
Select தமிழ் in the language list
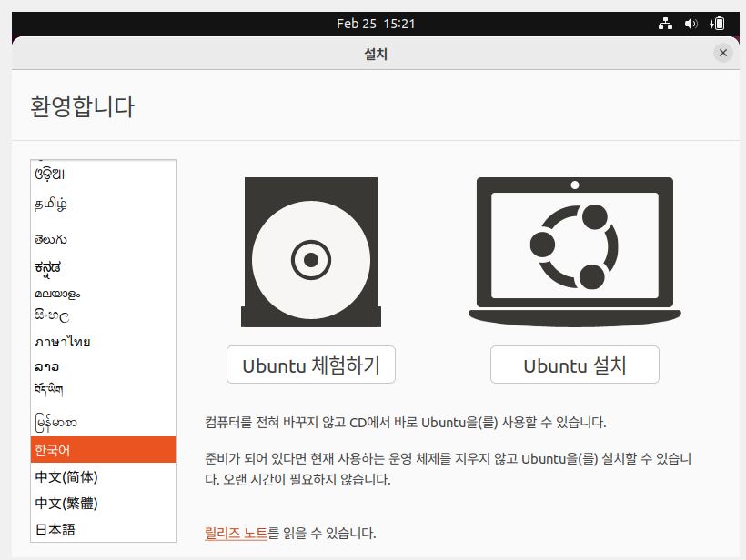104,205
